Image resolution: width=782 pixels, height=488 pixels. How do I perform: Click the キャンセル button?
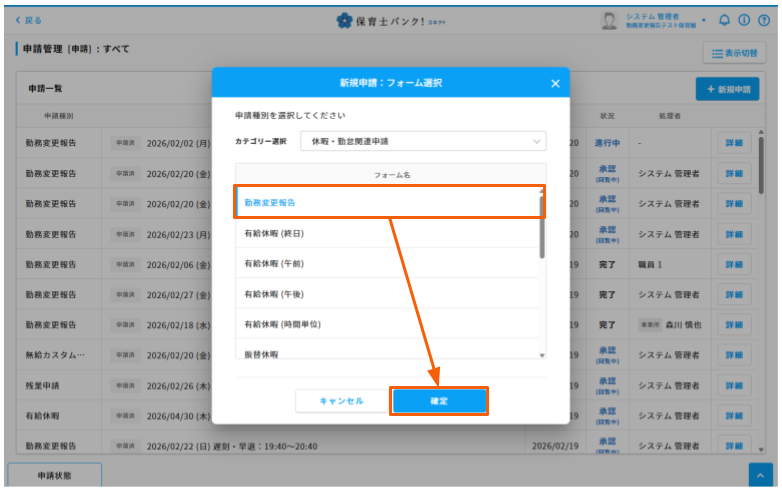(341, 401)
